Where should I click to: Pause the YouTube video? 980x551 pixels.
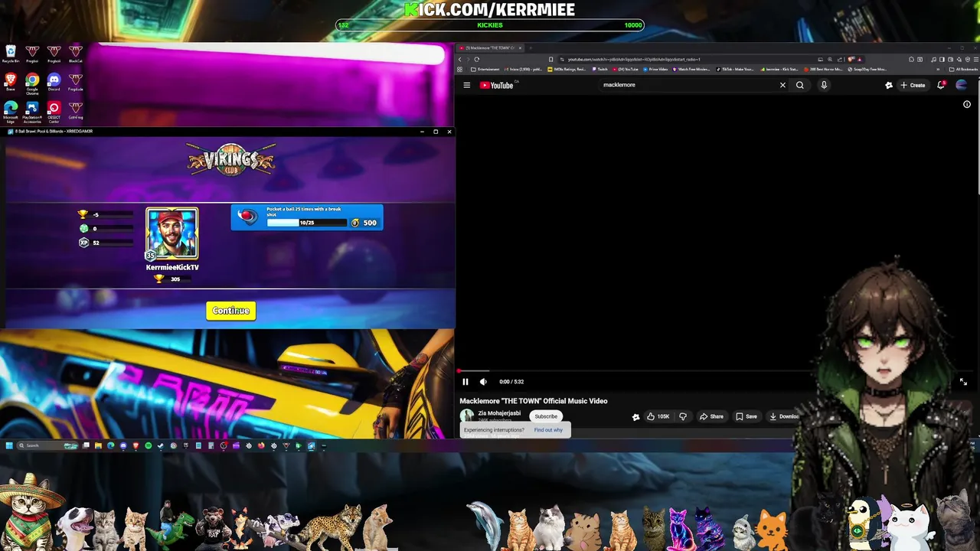tap(465, 382)
